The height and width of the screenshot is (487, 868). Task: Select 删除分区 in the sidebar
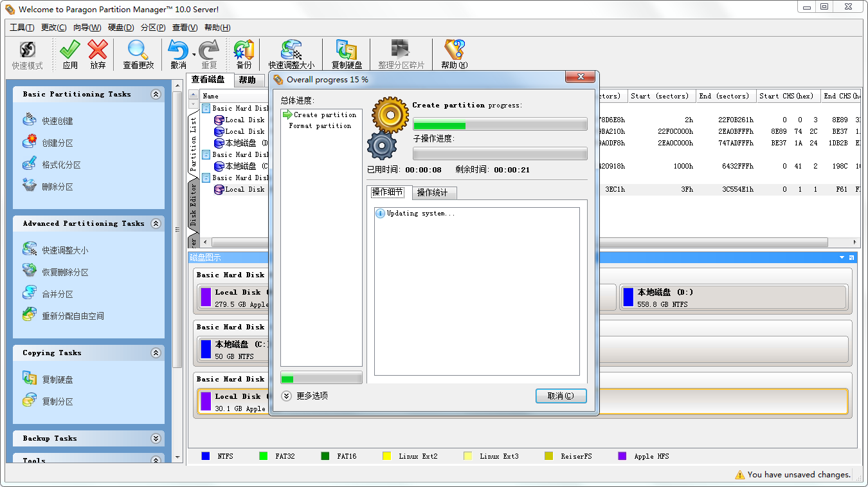pyautogui.click(x=58, y=187)
